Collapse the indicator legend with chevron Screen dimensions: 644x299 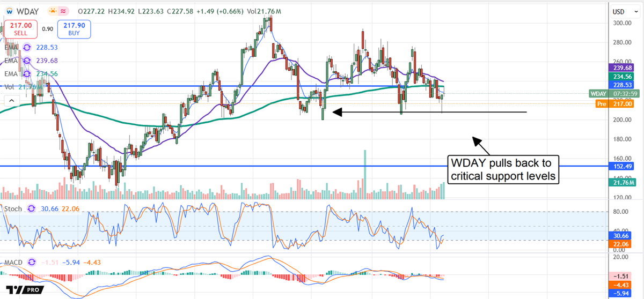click(x=10, y=100)
